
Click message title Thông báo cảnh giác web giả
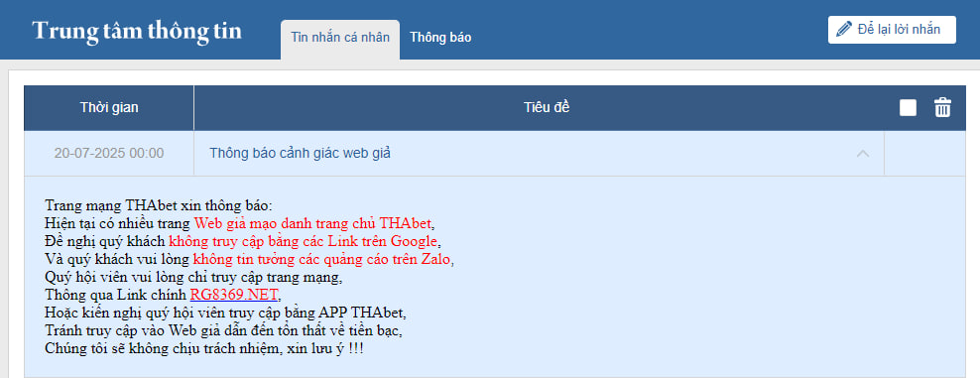[300, 153]
